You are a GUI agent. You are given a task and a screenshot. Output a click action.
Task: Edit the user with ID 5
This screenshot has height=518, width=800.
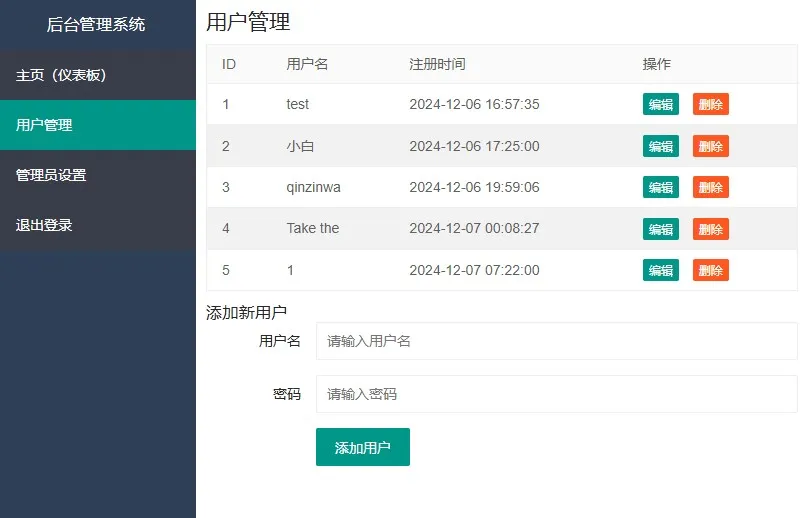[661, 270]
